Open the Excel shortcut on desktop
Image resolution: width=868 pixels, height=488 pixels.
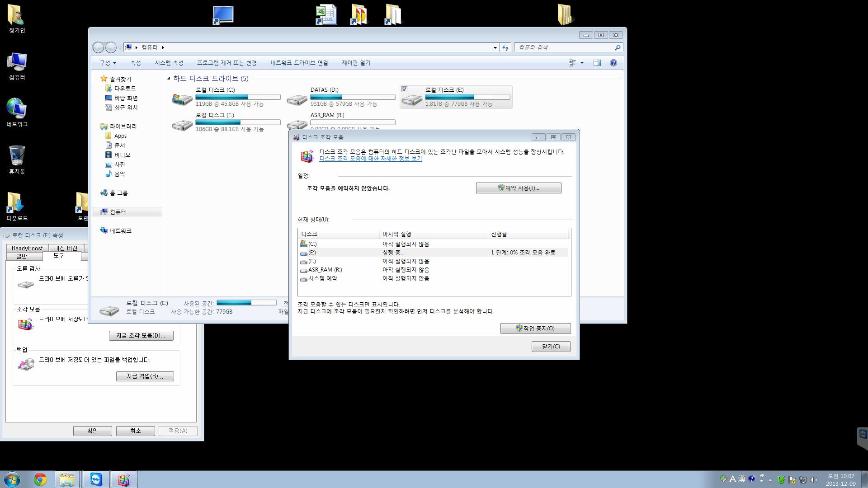tap(326, 14)
